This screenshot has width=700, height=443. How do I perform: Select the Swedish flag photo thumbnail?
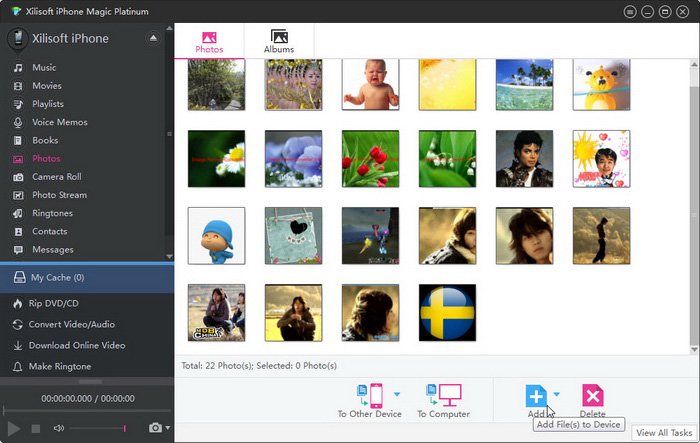pos(447,313)
